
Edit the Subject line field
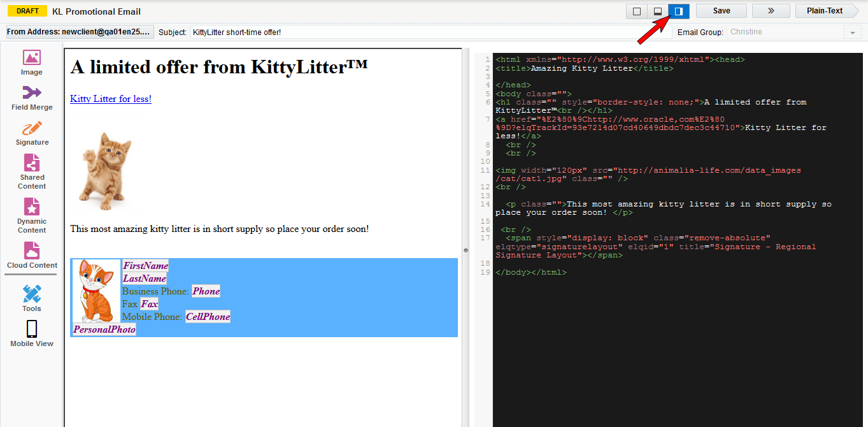[x=430, y=32]
